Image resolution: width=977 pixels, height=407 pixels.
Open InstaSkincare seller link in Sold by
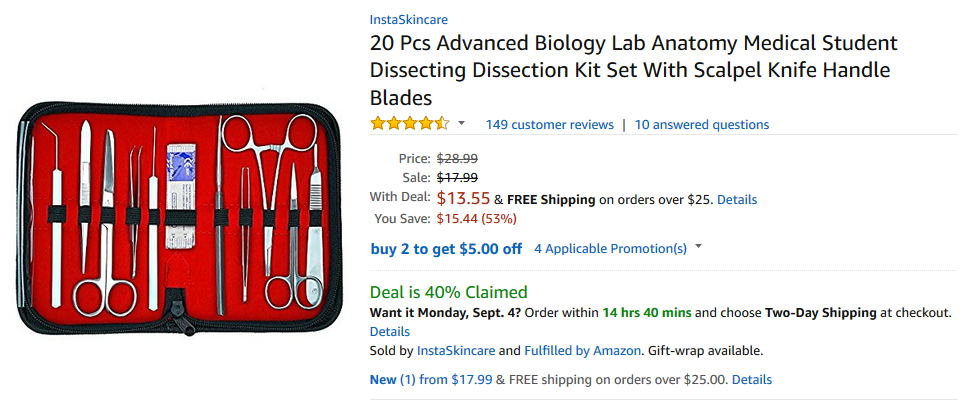(456, 351)
